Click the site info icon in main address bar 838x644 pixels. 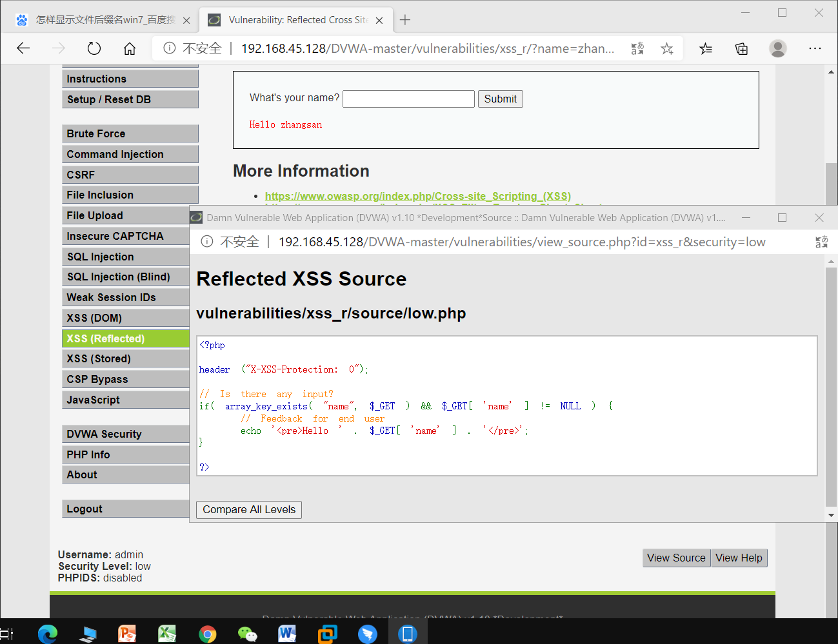pyautogui.click(x=170, y=48)
